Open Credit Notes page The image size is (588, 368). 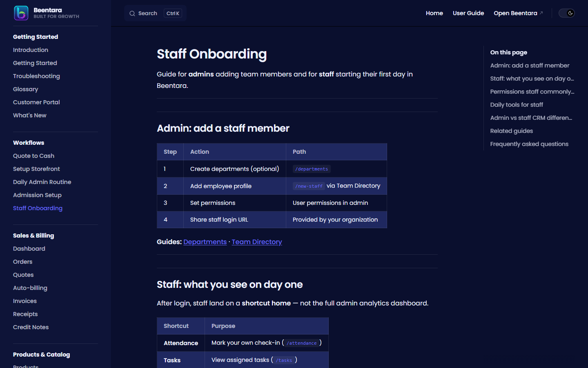(x=31, y=327)
